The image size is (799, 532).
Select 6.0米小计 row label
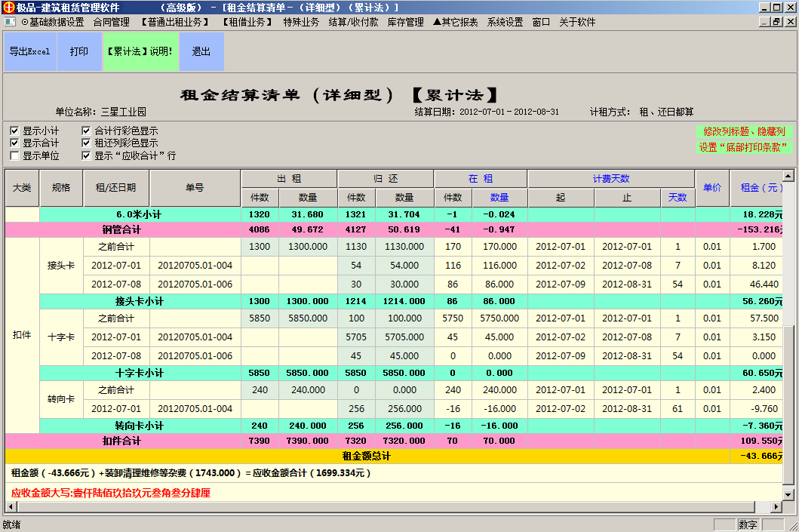tap(139, 214)
